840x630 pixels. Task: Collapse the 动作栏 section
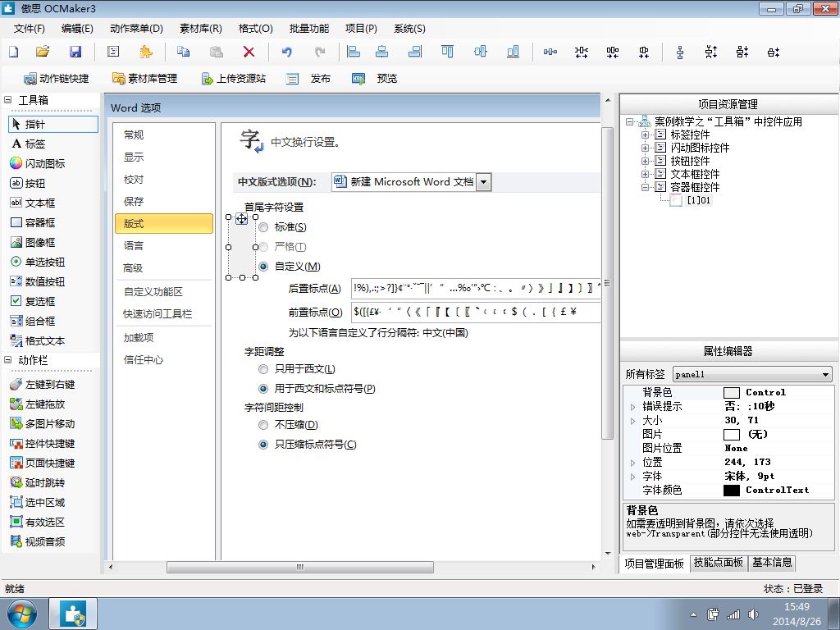(8, 360)
